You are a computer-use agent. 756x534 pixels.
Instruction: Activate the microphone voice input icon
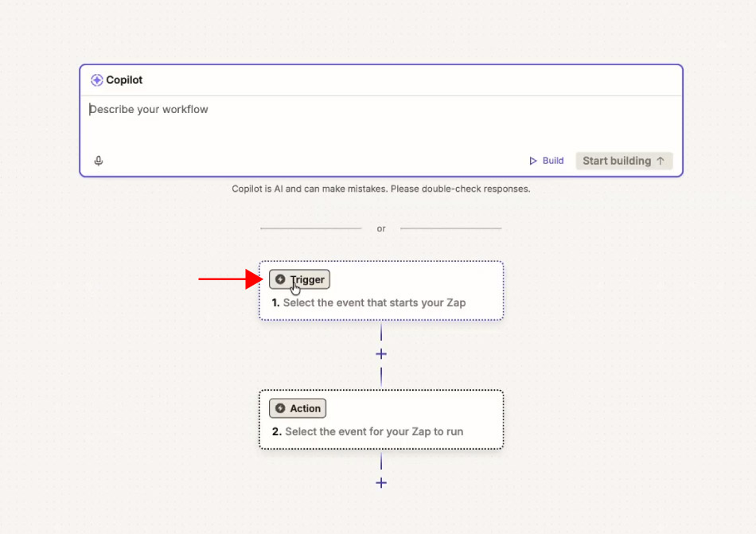(x=99, y=161)
